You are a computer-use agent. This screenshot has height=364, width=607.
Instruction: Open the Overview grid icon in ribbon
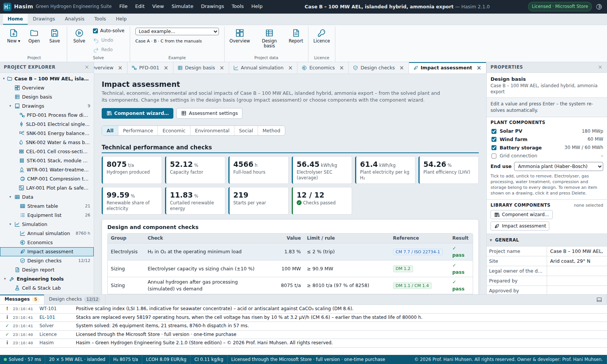click(x=240, y=33)
